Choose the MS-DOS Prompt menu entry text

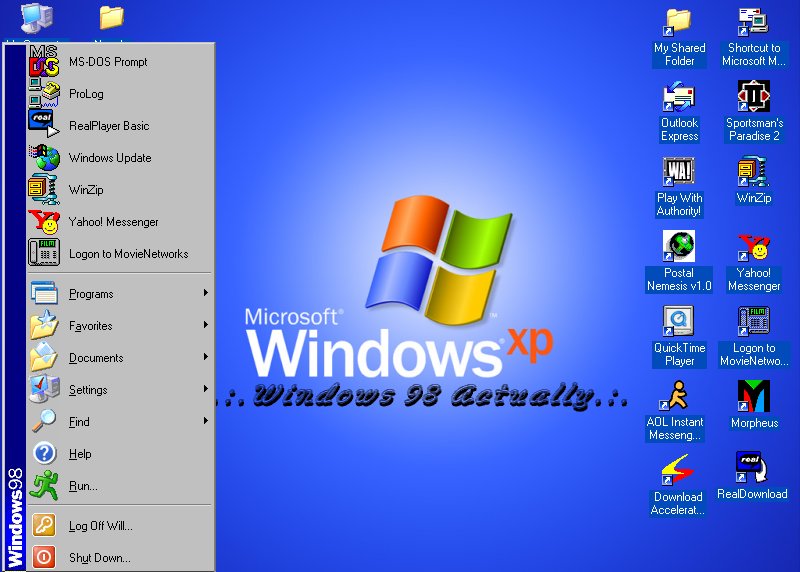coord(108,62)
